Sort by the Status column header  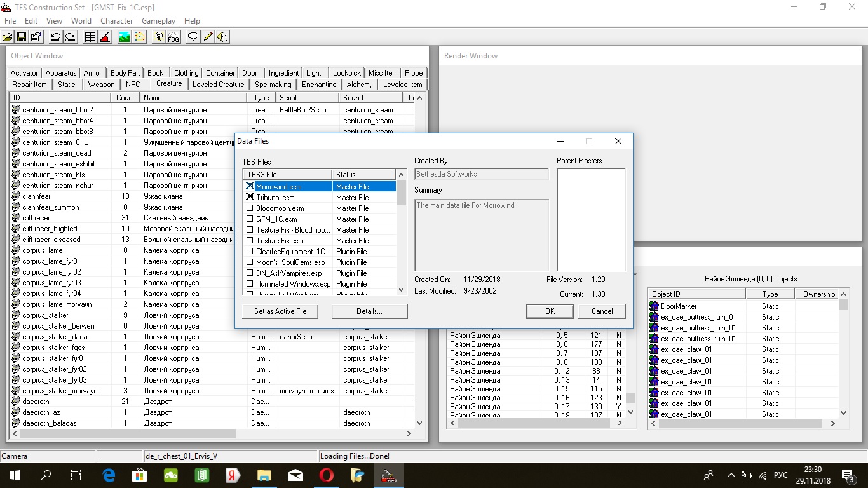point(364,175)
